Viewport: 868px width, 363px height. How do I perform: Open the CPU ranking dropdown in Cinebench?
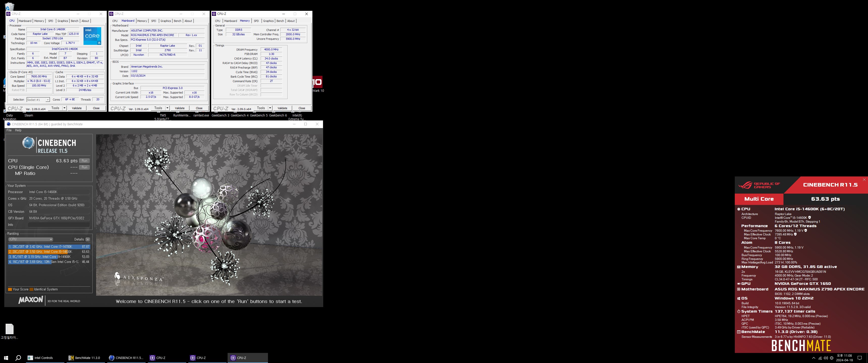[x=31, y=239]
